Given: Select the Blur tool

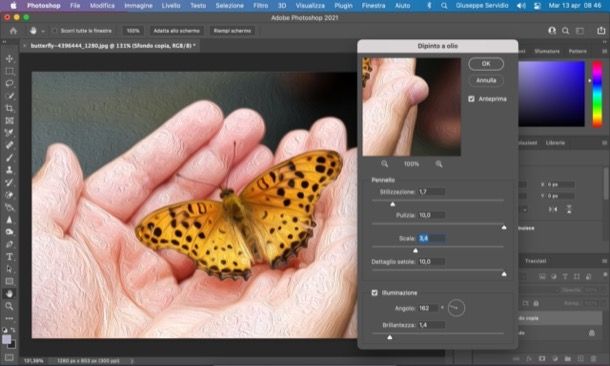Looking at the screenshot, I should point(9,219).
